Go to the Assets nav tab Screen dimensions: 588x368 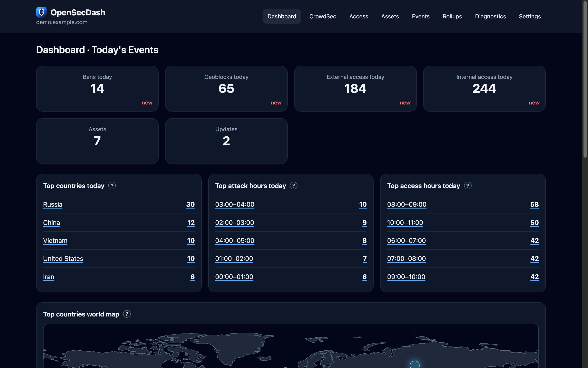point(390,16)
